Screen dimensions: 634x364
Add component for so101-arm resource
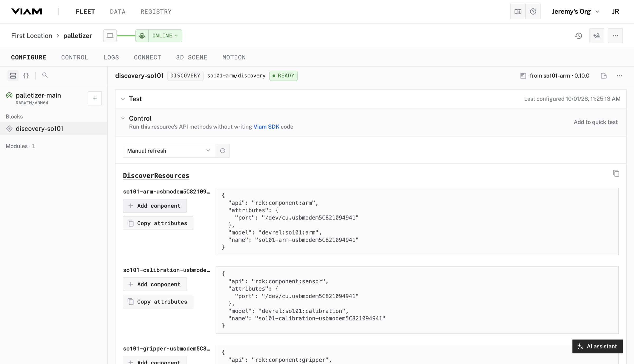[155, 206]
